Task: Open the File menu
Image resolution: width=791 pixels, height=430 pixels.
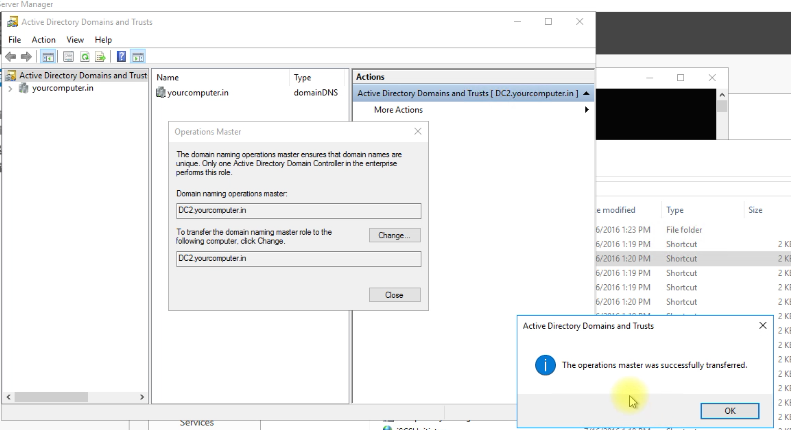Action: coord(15,40)
